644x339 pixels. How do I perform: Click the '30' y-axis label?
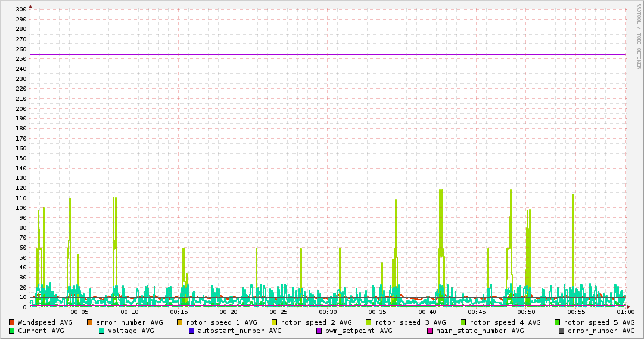coord(23,278)
